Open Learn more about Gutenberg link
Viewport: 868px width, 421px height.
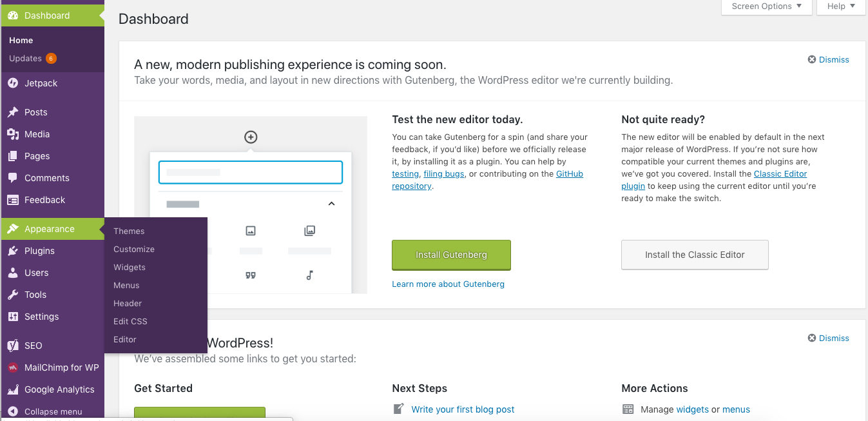[x=448, y=284]
